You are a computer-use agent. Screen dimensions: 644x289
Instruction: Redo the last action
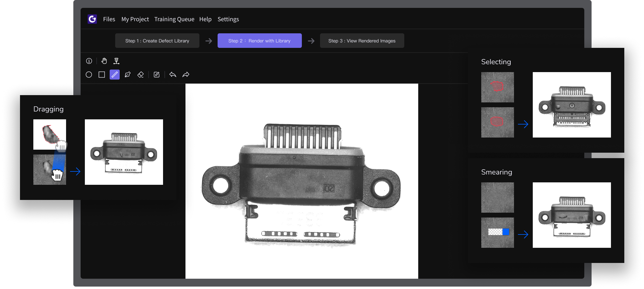[x=186, y=75]
